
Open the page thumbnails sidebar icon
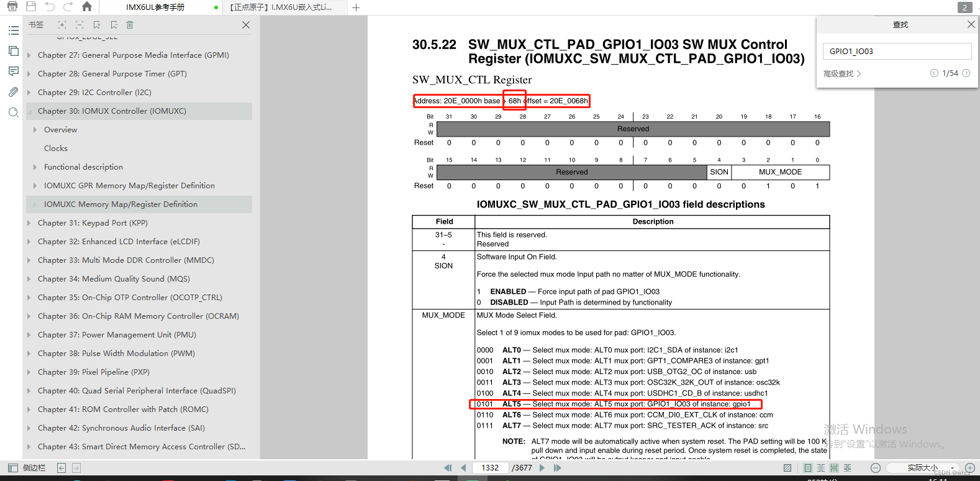(13, 51)
